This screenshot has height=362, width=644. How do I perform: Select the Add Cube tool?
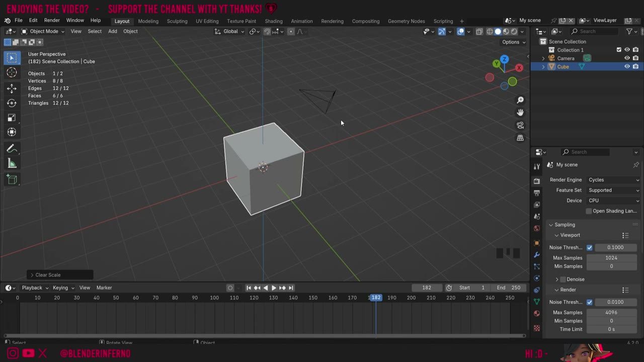[x=12, y=180]
